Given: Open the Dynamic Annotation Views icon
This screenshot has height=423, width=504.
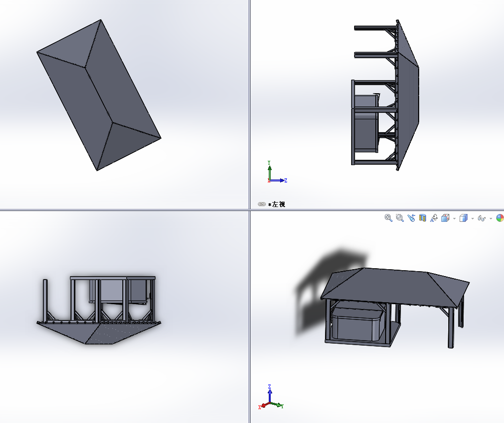Looking at the screenshot, I should tap(433, 218).
